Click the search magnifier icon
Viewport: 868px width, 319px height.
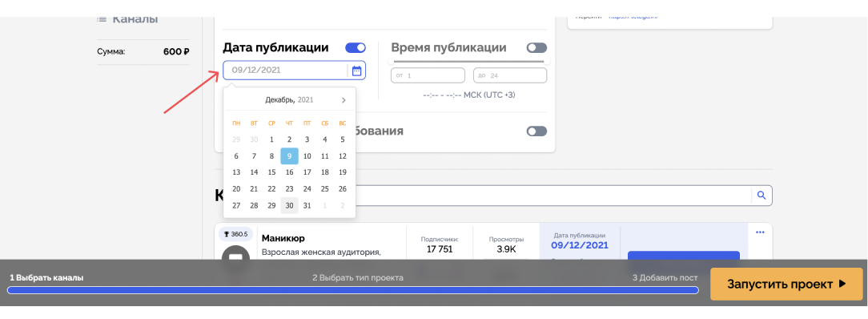point(762,195)
